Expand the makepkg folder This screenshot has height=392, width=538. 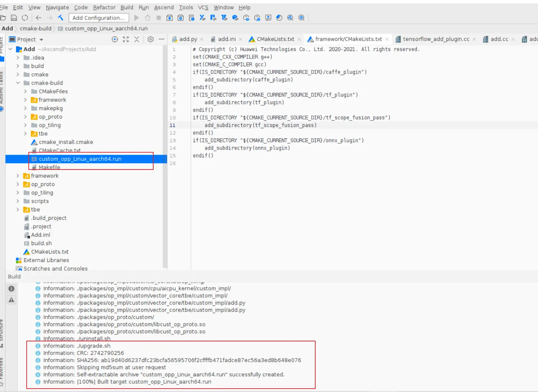[25, 108]
